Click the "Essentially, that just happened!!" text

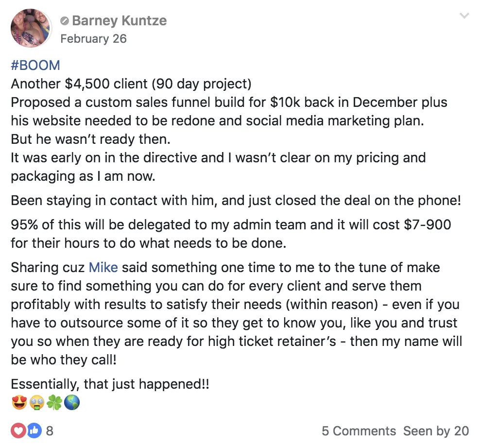[x=110, y=384]
